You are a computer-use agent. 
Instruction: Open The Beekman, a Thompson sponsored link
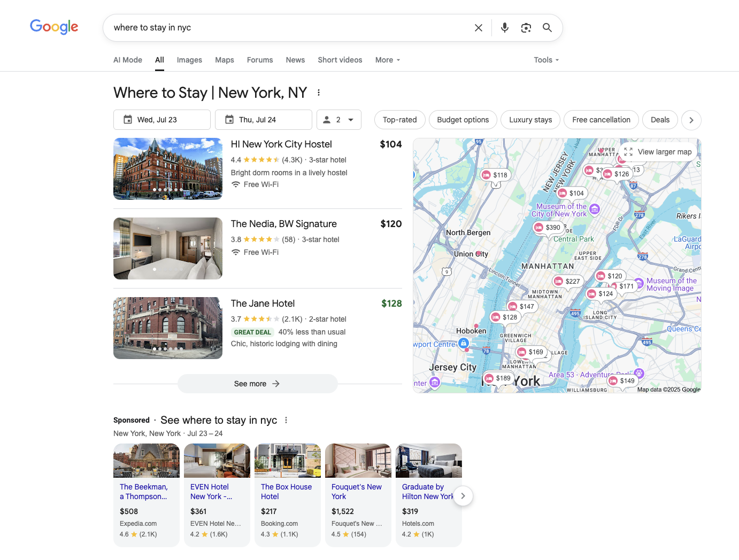pyautogui.click(x=143, y=492)
